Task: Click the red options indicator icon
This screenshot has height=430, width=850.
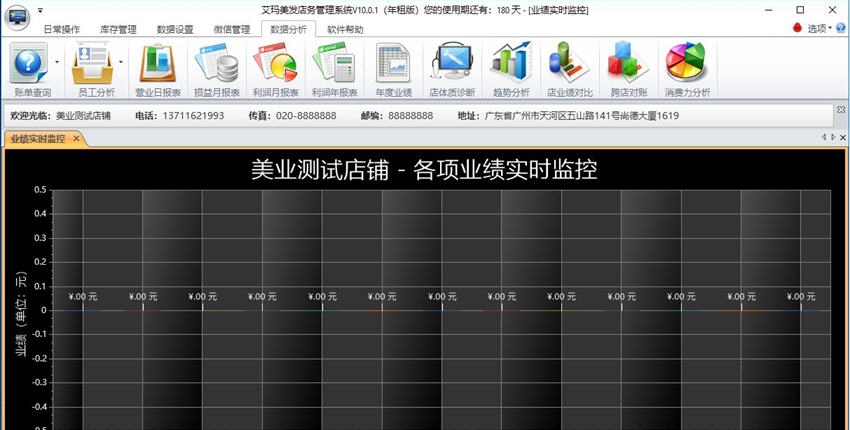Action: (x=797, y=28)
